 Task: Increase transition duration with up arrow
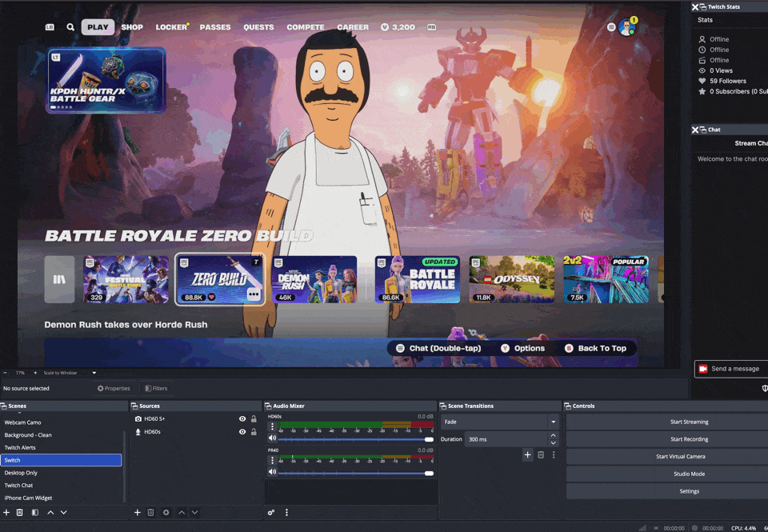click(553, 435)
